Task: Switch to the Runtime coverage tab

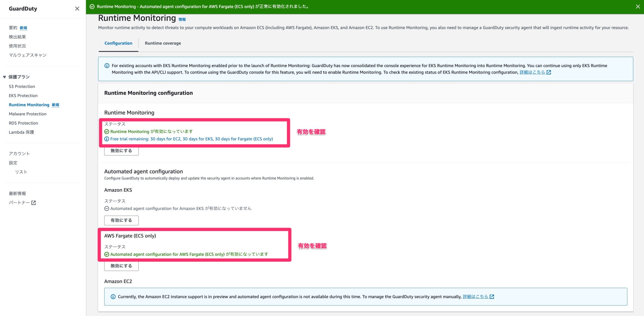Action: point(163,43)
